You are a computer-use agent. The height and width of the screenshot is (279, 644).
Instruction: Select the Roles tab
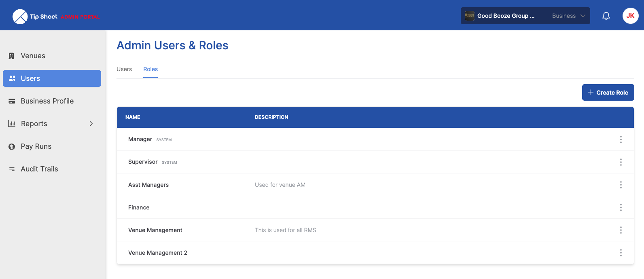(150, 69)
